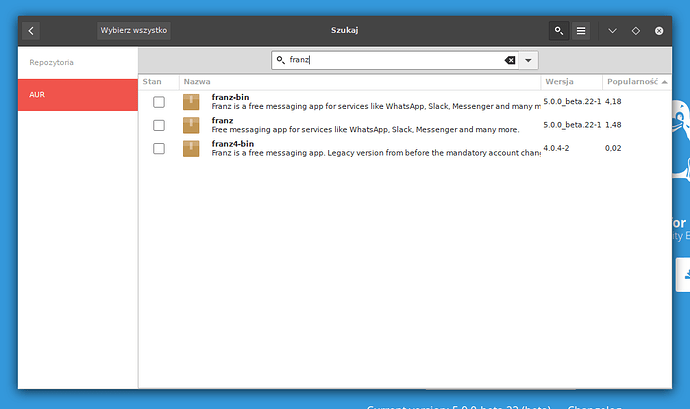
Task: Select the franz-bin package name
Action: (230, 97)
